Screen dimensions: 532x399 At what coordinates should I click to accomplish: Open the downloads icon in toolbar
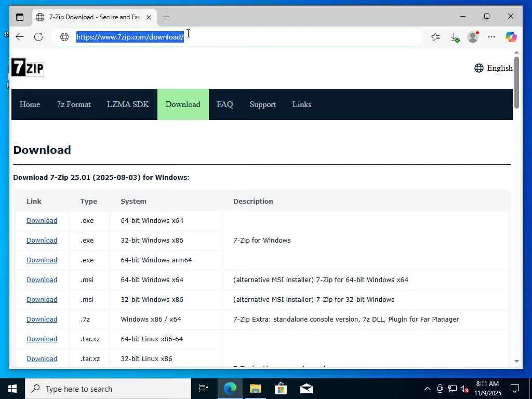(x=455, y=37)
